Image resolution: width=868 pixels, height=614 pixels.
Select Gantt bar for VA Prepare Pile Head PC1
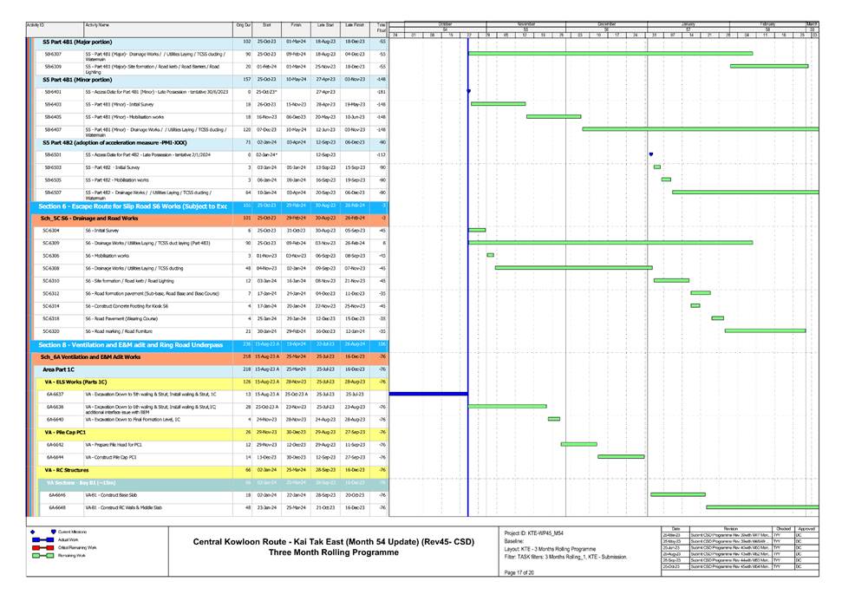[578, 444]
